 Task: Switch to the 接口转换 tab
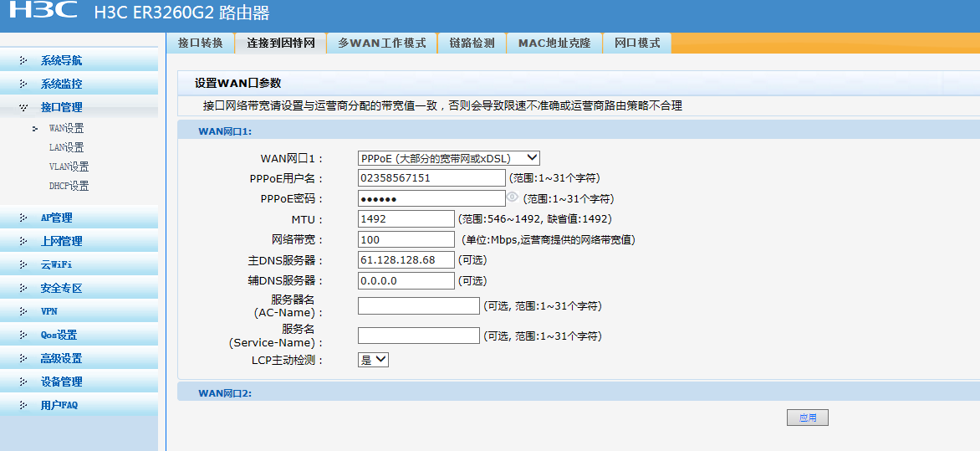point(200,44)
